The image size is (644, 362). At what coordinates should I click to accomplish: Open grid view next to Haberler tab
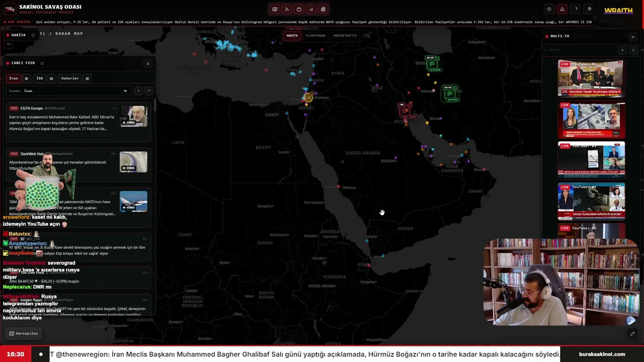point(87,78)
